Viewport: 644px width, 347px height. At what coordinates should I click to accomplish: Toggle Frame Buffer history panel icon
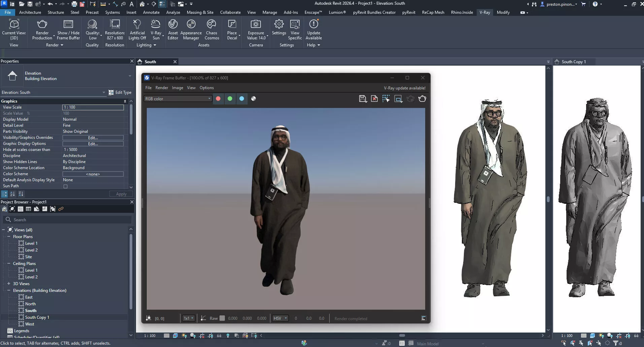point(423,318)
